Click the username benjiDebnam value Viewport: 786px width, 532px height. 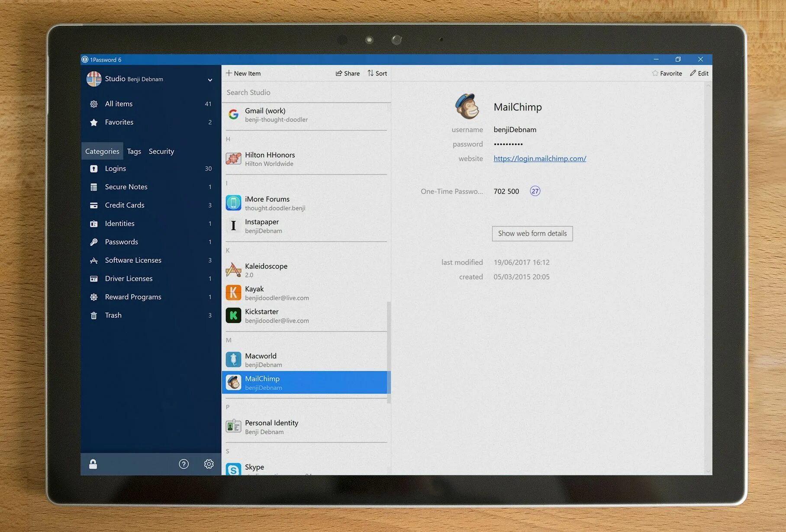[x=515, y=129]
